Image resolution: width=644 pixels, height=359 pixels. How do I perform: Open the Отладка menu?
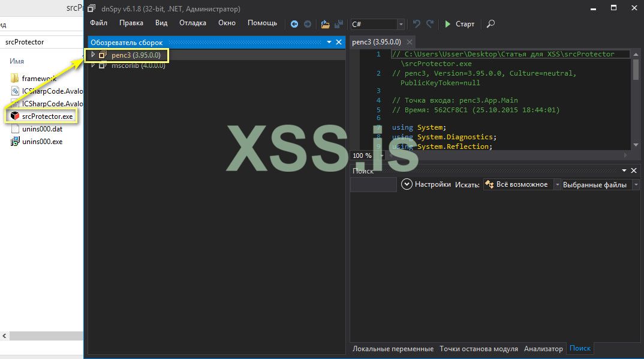(192, 23)
